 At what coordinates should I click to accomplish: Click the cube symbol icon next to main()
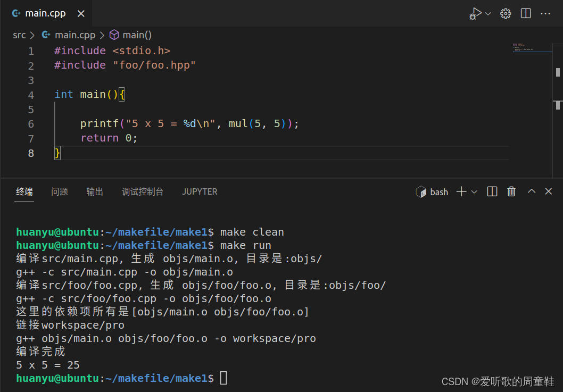(x=114, y=35)
